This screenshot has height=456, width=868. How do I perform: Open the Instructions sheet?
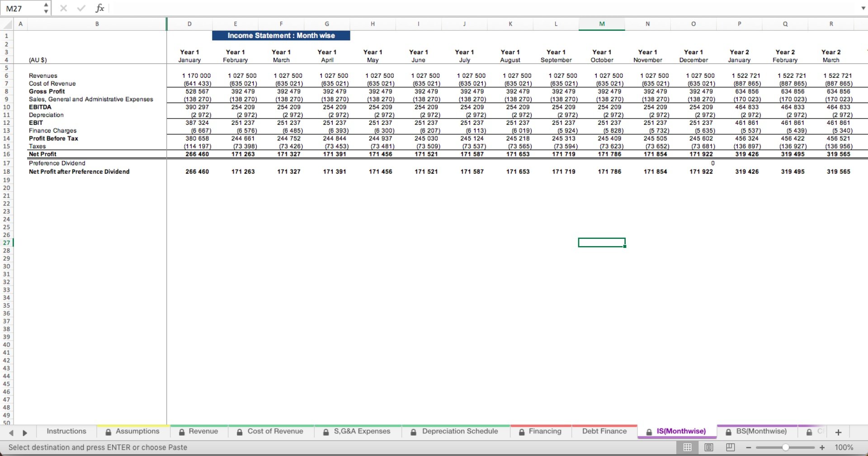pos(66,431)
